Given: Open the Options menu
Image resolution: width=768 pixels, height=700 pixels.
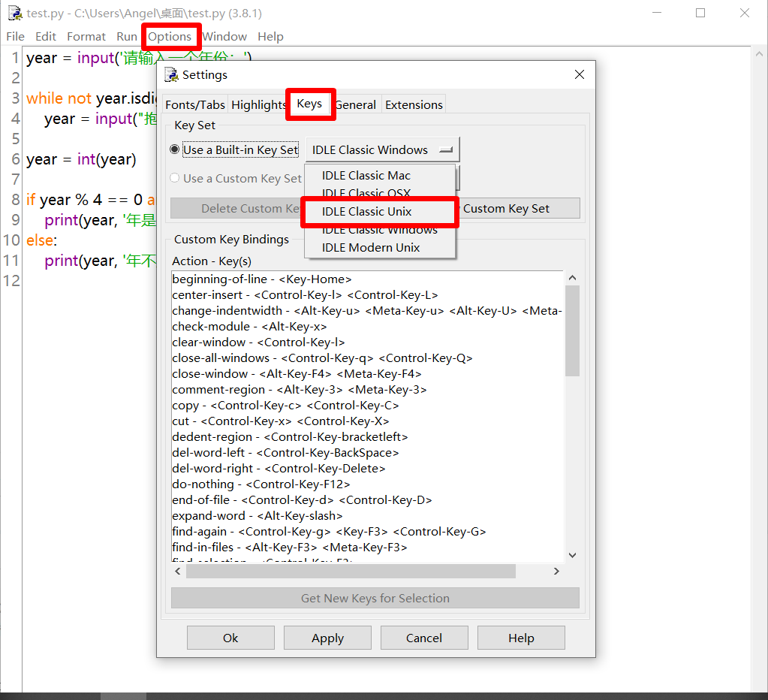Looking at the screenshot, I should (170, 36).
